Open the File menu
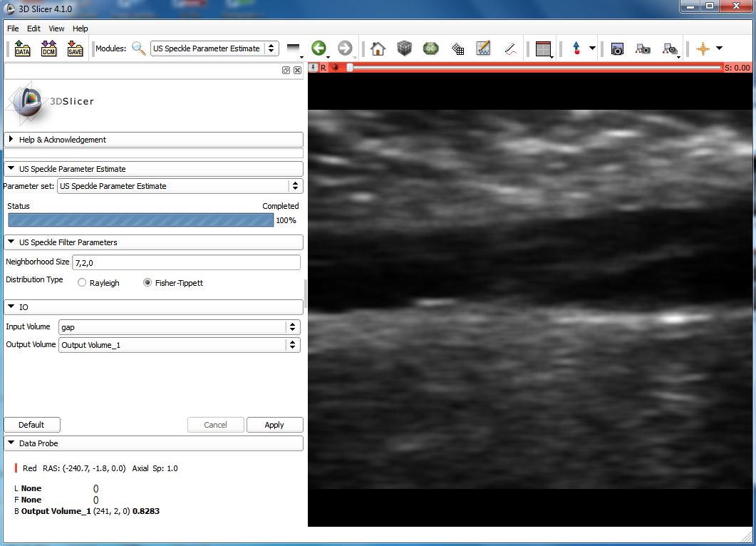This screenshot has width=756, height=546. point(13,29)
